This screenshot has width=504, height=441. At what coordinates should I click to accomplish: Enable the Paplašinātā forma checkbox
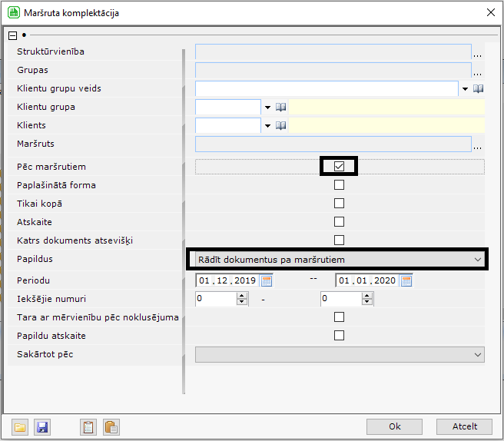coord(339,185)
